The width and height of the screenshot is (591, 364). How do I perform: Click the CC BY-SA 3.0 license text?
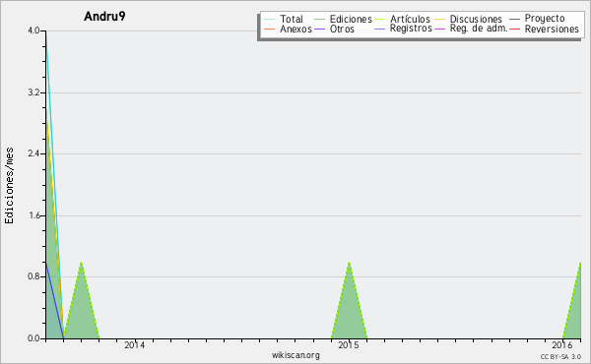[560, 356]
